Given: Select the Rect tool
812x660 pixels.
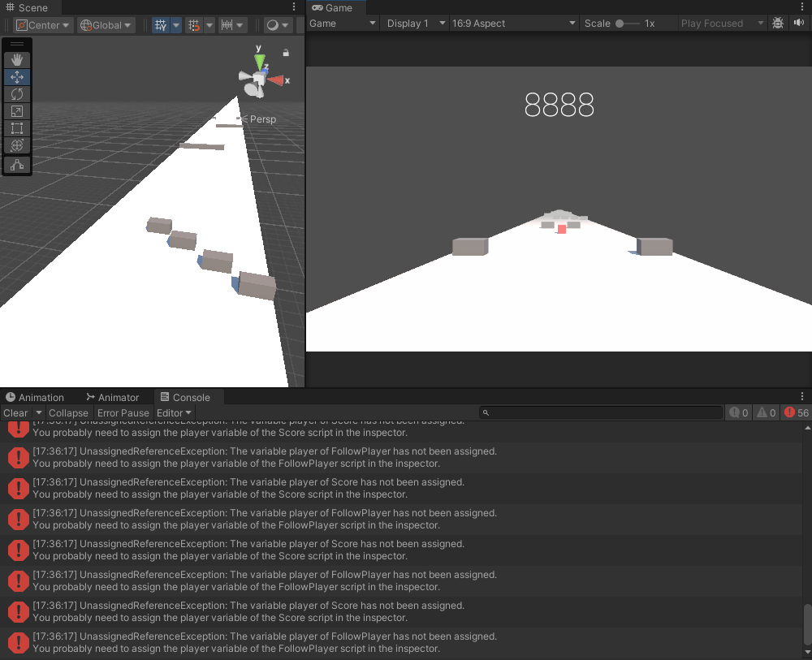Looking at the screenshot, I should [x=16, y=128].
